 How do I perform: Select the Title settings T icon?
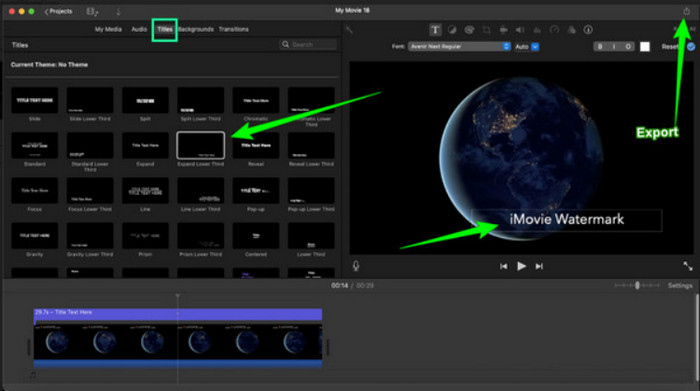click(435, 30)
